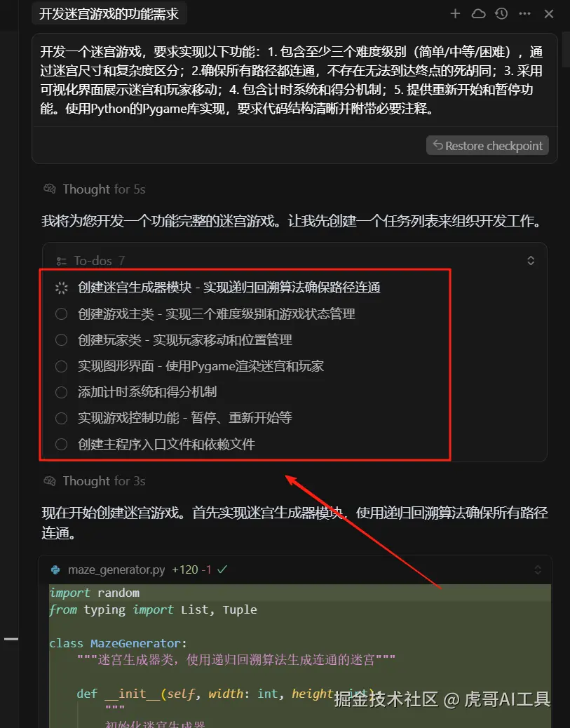The height and width of the screenshot is (728, 570).
Task: Click the brain icon beside Thought for 5s
Action: pyautogui.click(x=50, y=189)
